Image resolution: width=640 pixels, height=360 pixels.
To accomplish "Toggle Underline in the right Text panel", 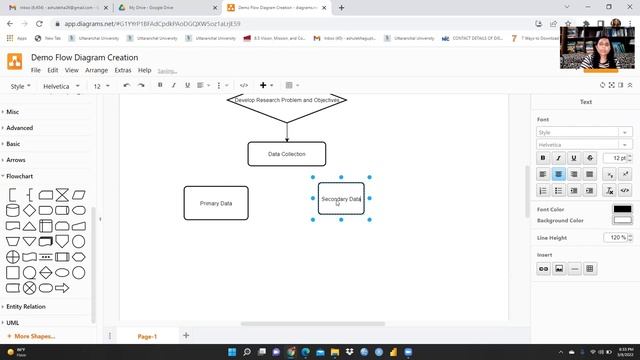I will tap(574, 158).
